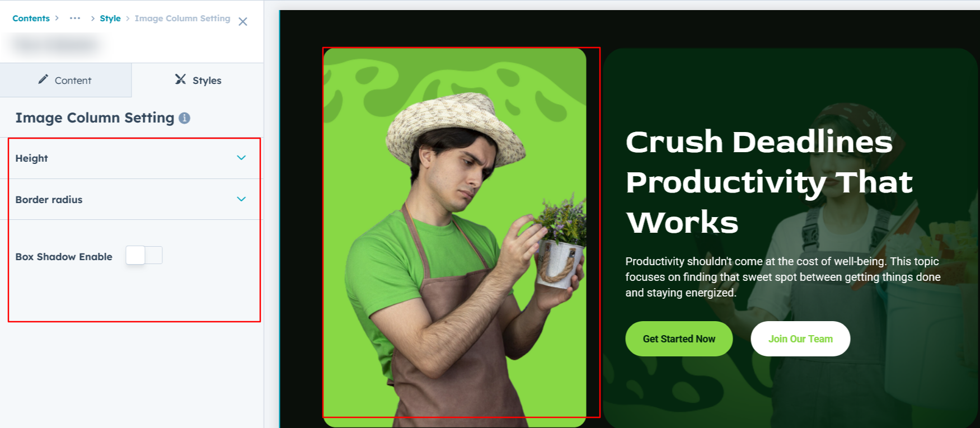Open the breadcrumb ellipsis menu
Image resolution: width=980 pixels, height=428 pixels.
(x=75, y=18)
